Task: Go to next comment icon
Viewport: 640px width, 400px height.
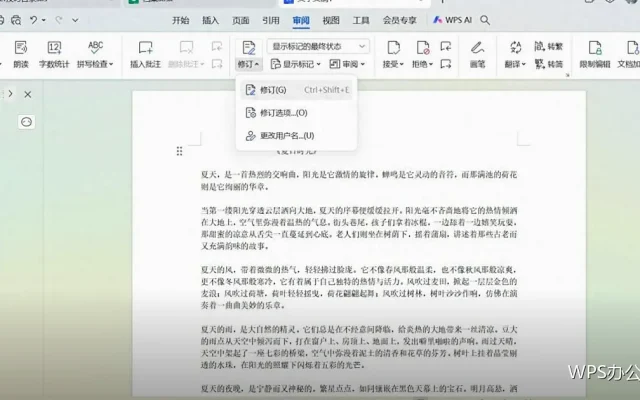Action: tap(217, 64)
